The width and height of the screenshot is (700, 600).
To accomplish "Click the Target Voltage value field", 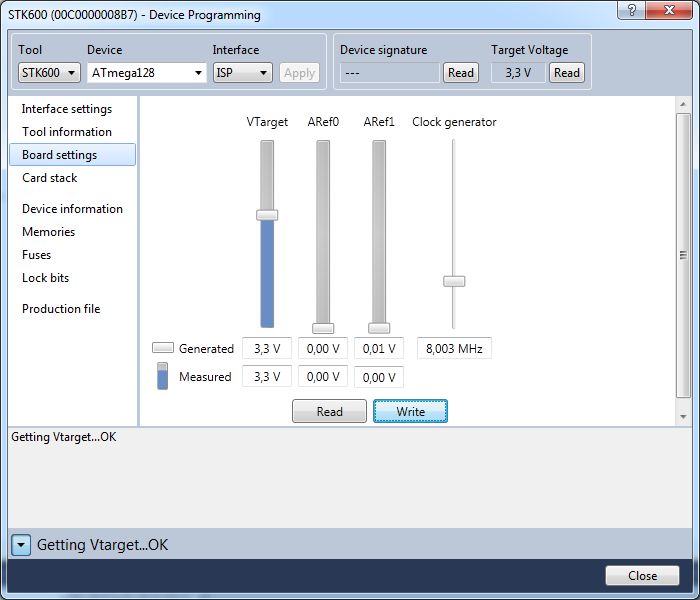I will point(518,72).
